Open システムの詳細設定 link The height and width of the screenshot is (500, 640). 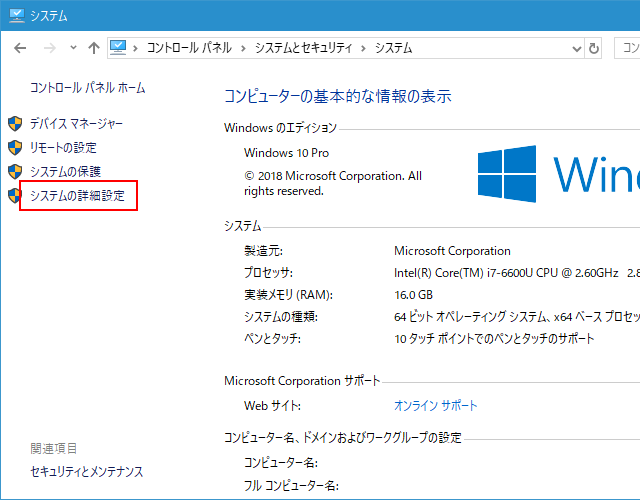(78, 196)
